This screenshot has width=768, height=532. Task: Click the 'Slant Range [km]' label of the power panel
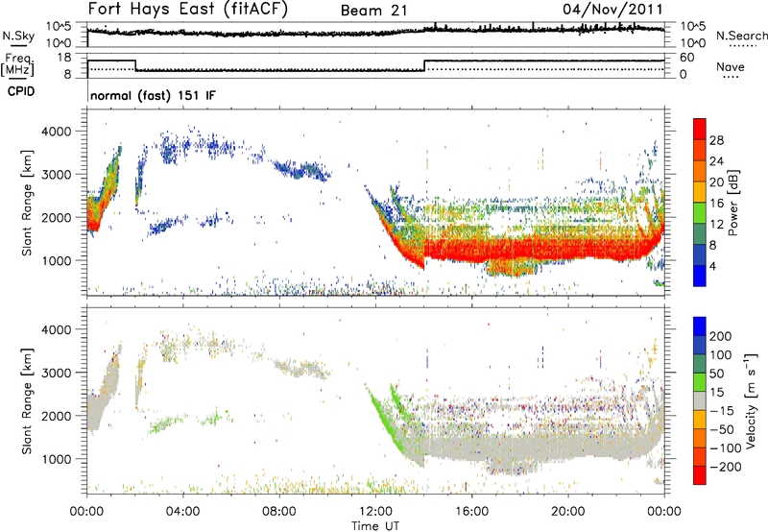pos(27,203)
